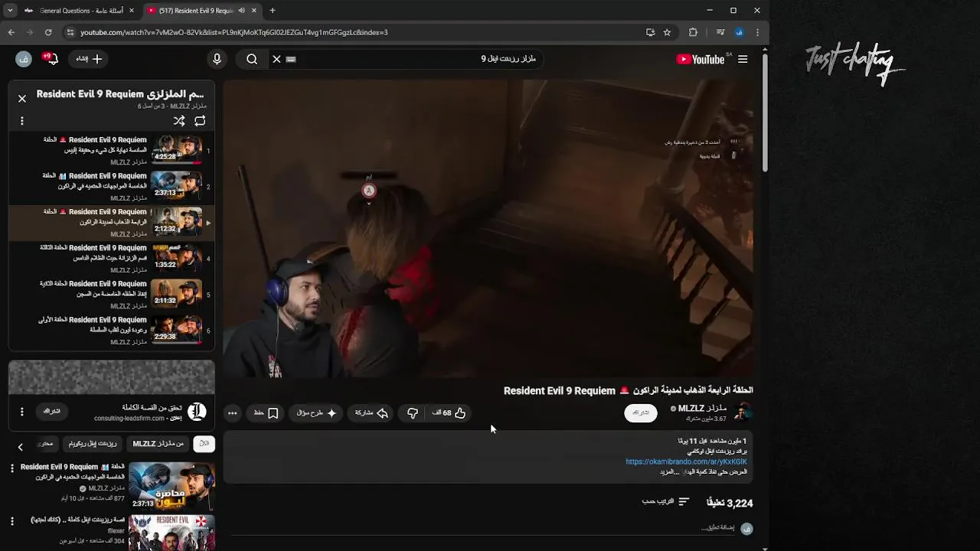Viewport: 980px width, 551px height.
Task: Open options for recommended 877 ألف views video
Action: click(11, 468)
